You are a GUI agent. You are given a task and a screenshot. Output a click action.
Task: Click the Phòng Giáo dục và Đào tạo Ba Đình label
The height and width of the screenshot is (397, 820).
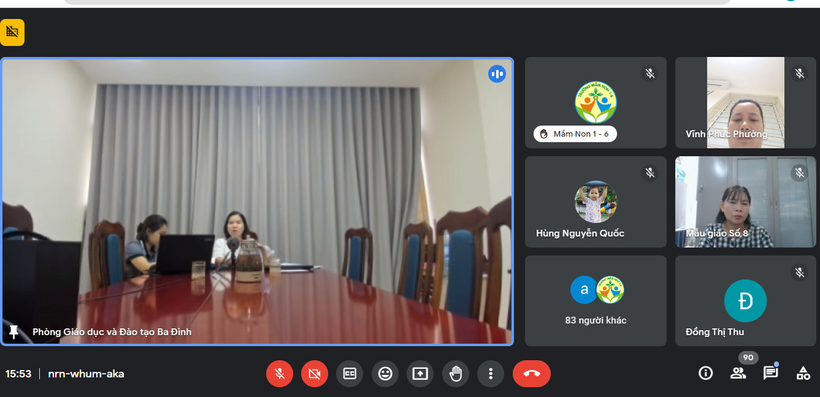(112, 332)
